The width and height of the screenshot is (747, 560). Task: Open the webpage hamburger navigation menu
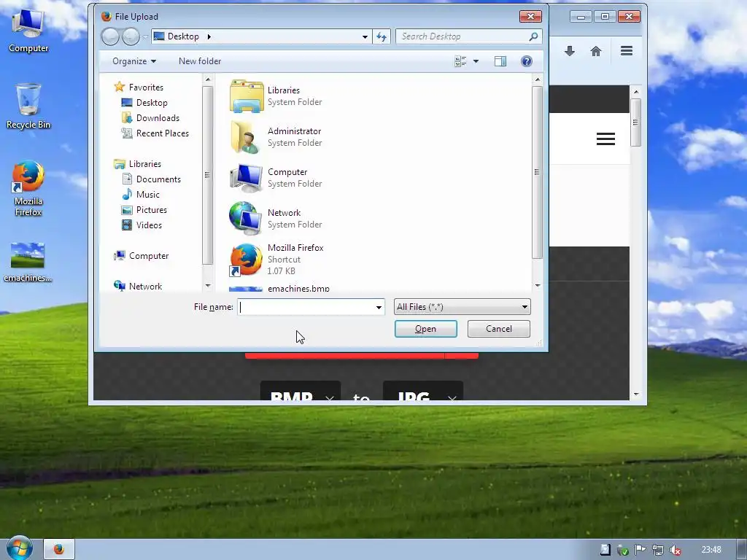coord(605,139)
